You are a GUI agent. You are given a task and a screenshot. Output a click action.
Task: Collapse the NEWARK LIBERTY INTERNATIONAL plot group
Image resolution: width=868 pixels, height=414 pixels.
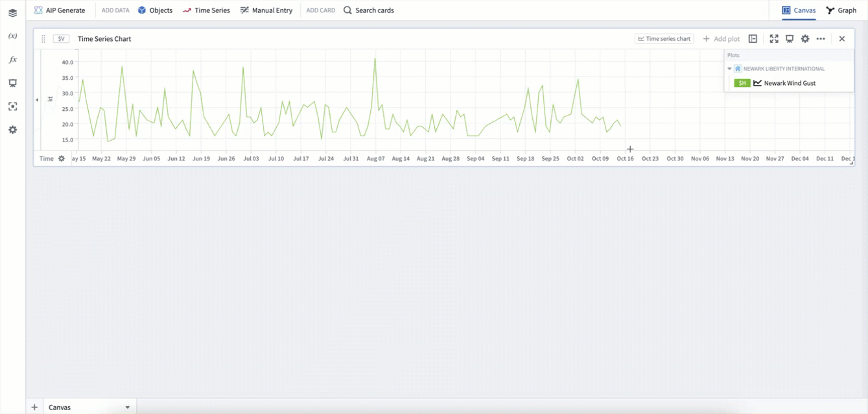pos(729,68)
